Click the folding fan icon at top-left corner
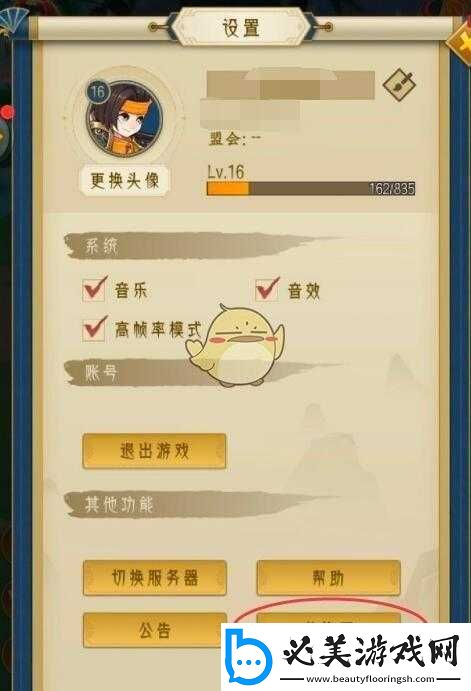The height and width of the screenshot is (691, 471). coord(13,20)
